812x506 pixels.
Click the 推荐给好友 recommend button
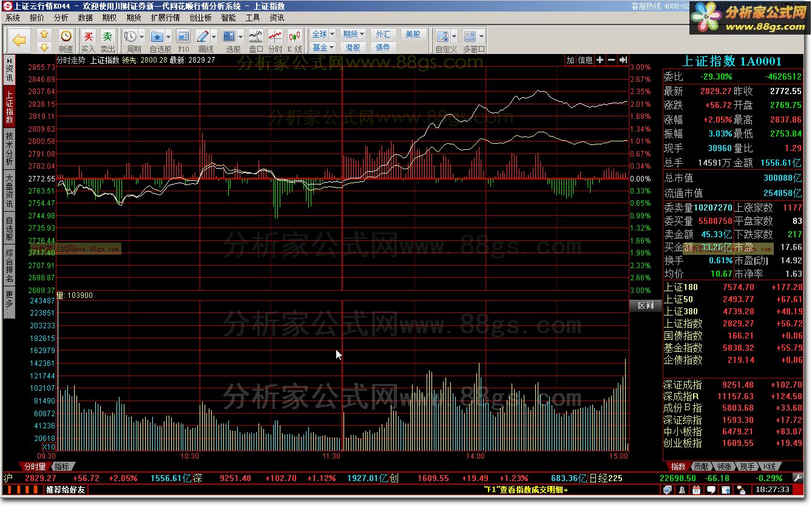[67, 490]
